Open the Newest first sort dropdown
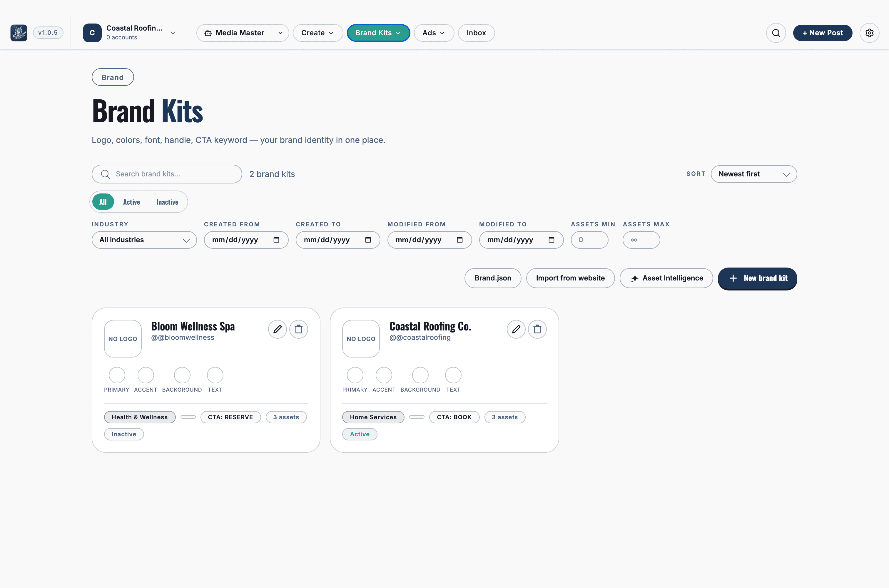 [754, 174]
